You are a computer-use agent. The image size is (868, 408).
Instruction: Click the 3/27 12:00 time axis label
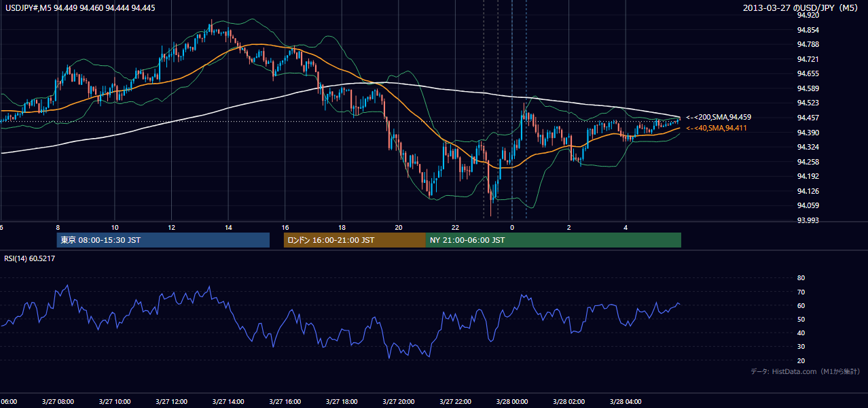172,401
